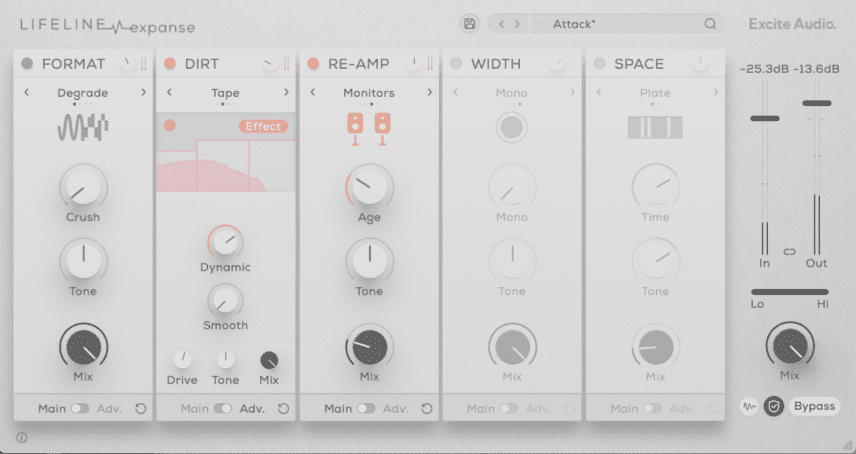Image resolution: width=856 pixels, height=454 pixels.
Task: Select previous WIDTH type before Mono
Action: point(456,92)
